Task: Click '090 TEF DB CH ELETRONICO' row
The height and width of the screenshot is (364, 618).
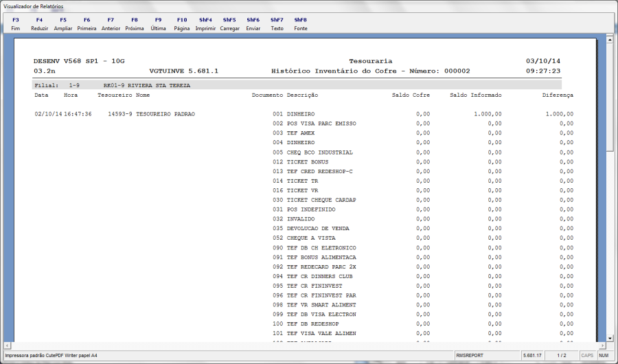Action: (314, 248)
